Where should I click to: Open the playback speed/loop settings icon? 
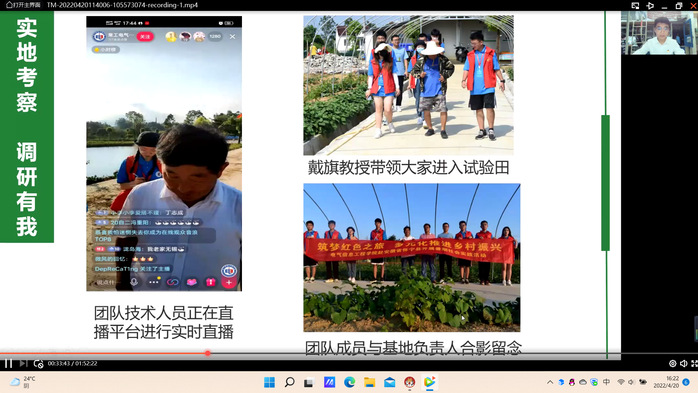tap(38, 364)
